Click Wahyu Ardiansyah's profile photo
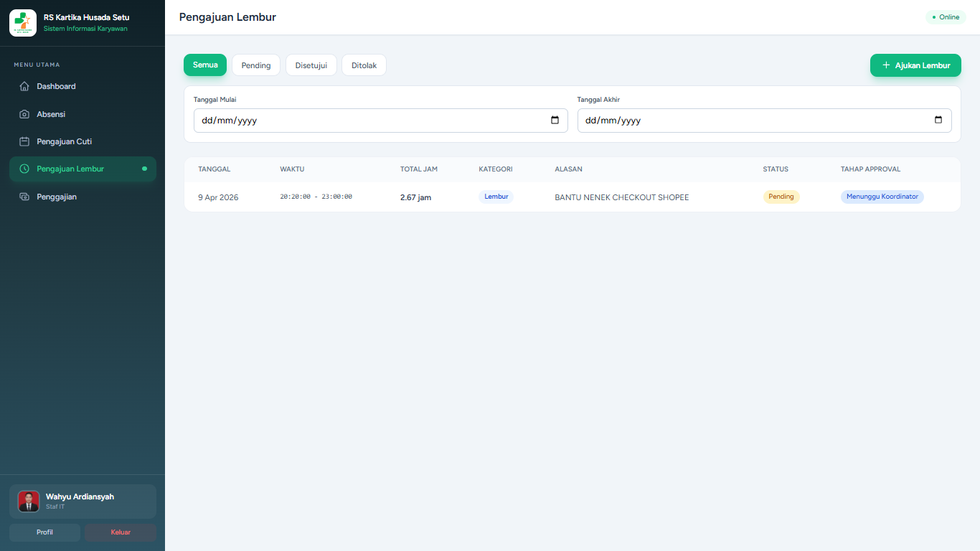The width and height of the screenshot is (980, 551). (29, 501)
